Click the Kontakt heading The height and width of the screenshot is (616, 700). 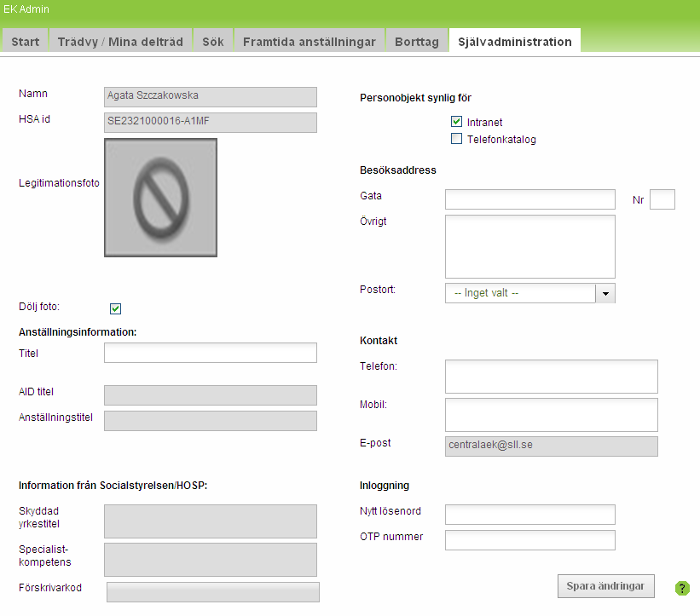379,340
